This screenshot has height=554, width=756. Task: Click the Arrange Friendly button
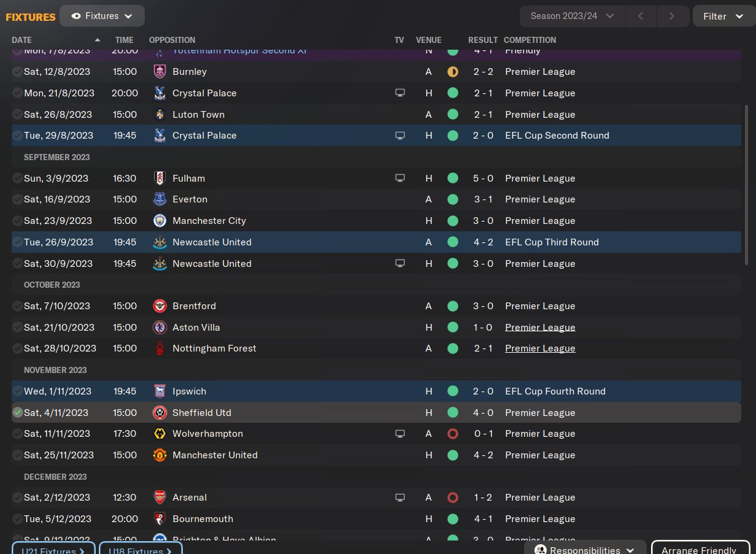click(700, 549)
